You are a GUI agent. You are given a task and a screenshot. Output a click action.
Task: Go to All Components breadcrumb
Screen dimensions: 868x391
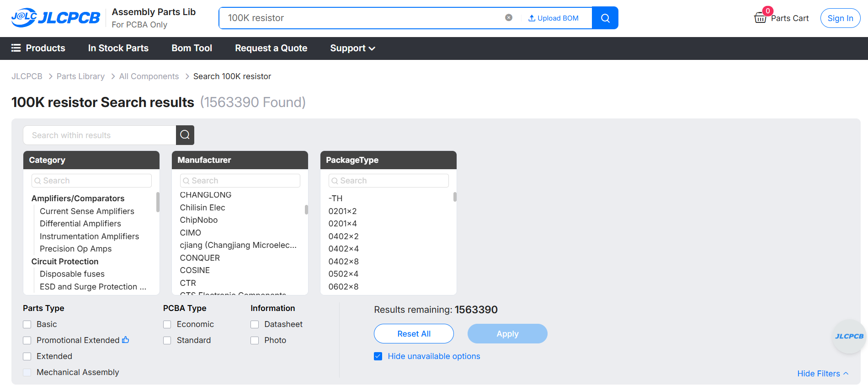pyautogui.click(x=149, y=76)
